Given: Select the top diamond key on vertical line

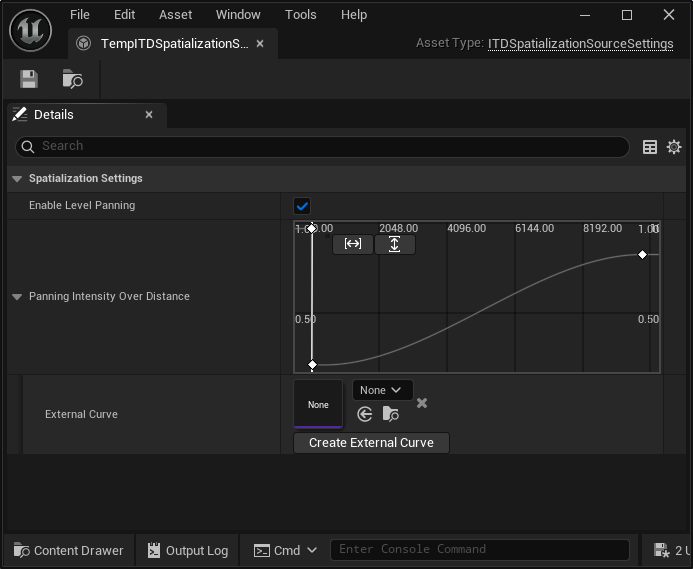Looking at the screenshot, I should 312,228.
